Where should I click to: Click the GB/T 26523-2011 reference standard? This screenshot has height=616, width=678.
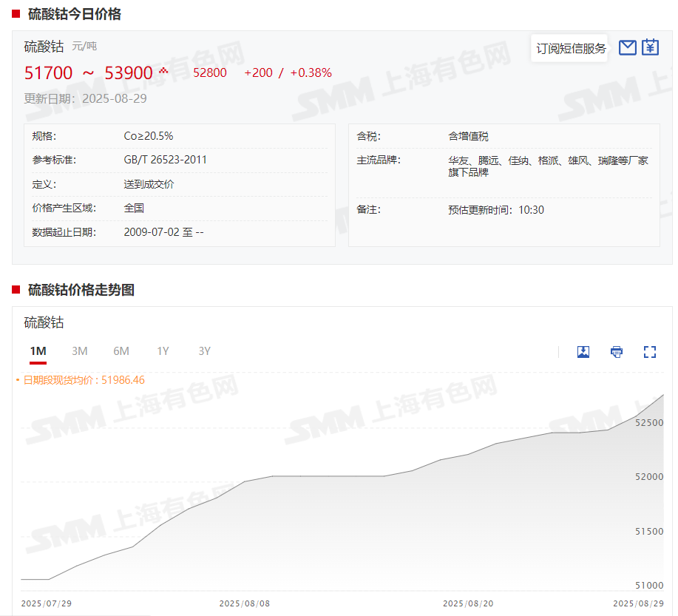point(166,160)
